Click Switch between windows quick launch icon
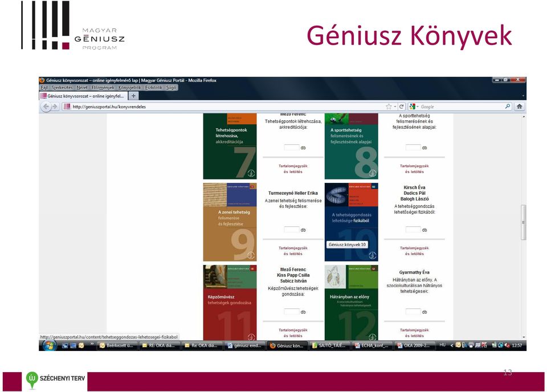 (x=73, y=345)
